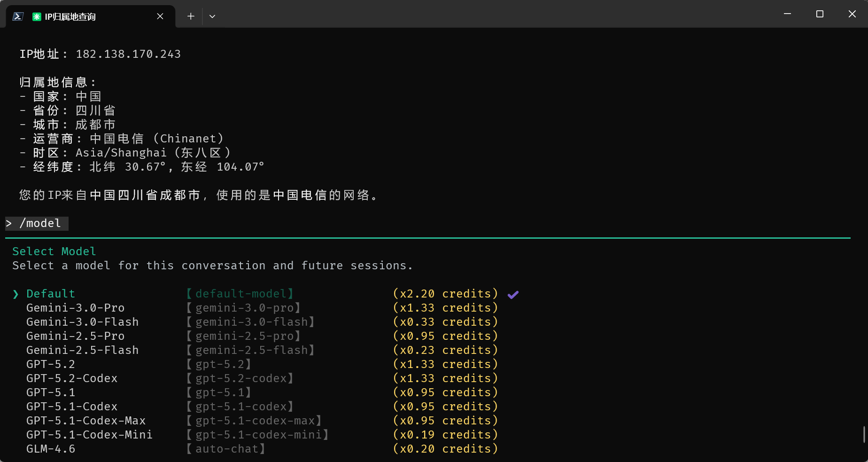The width and height of the screenshot is (868, 462).
Task: Minimize the terminal window
Action: pyautogui.click(x=787, y=14)
